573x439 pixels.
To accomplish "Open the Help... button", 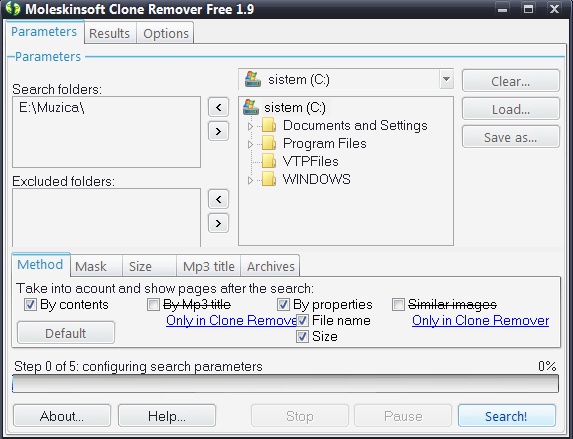I will click(x=167, y=416).
